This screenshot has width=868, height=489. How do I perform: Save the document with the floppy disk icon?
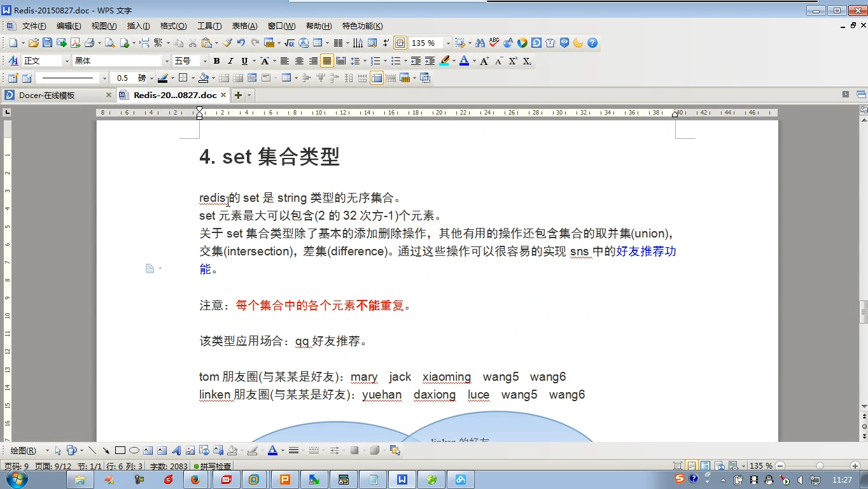[x=47, y=43]
